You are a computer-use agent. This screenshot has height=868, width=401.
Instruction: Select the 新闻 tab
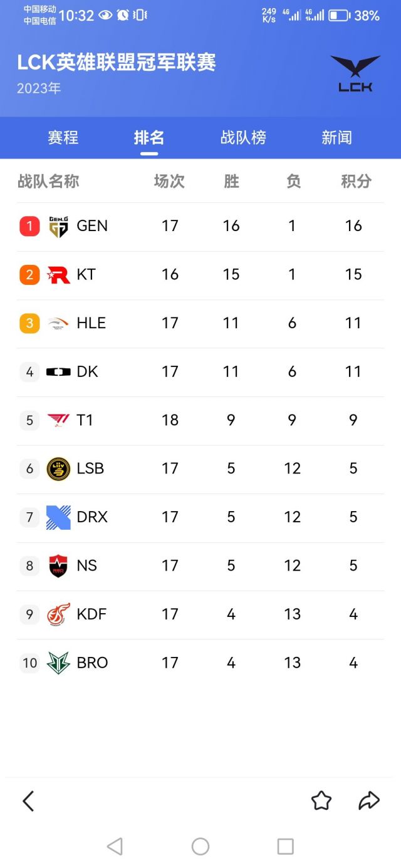tap(336, 138)
